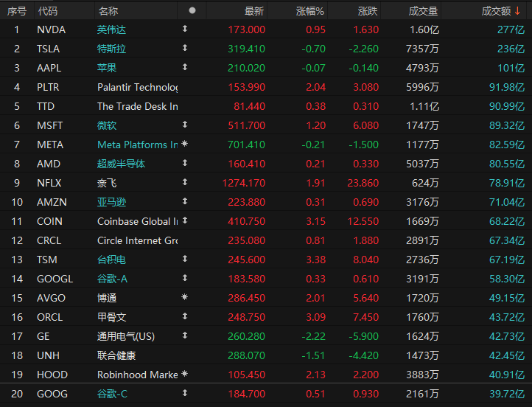Select 奈飞 name cell
Viewport: 532px width, 407px height.
[x=107, y=183]
